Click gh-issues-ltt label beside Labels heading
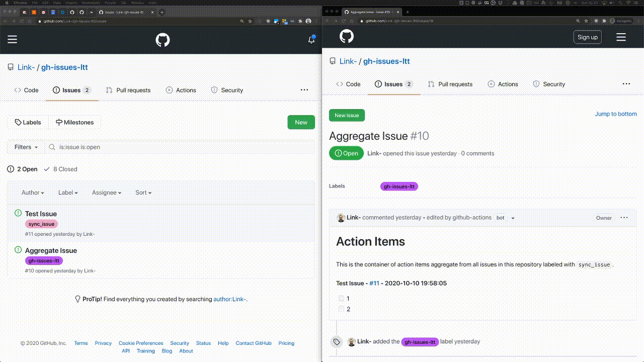The height and width of the screenshot is (362, 644). [399, 187]
